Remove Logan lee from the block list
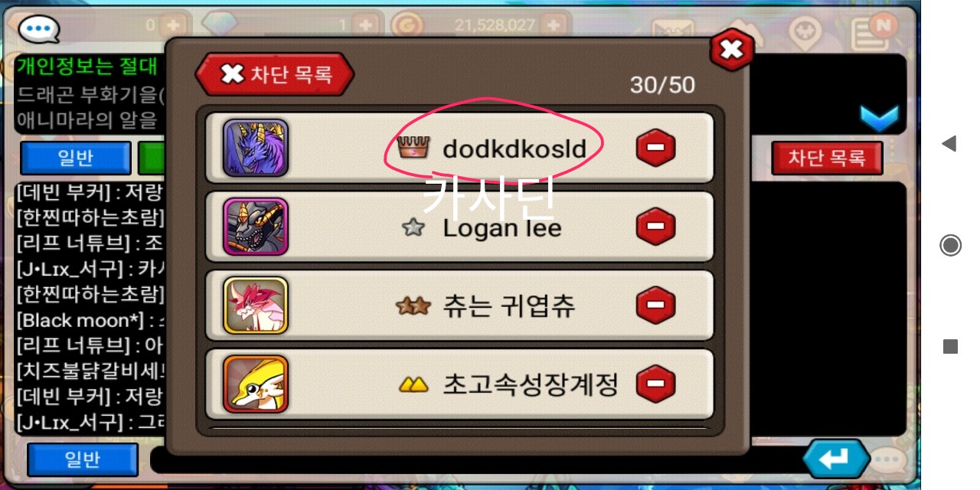The image size is (980, 490). point(656,227)
